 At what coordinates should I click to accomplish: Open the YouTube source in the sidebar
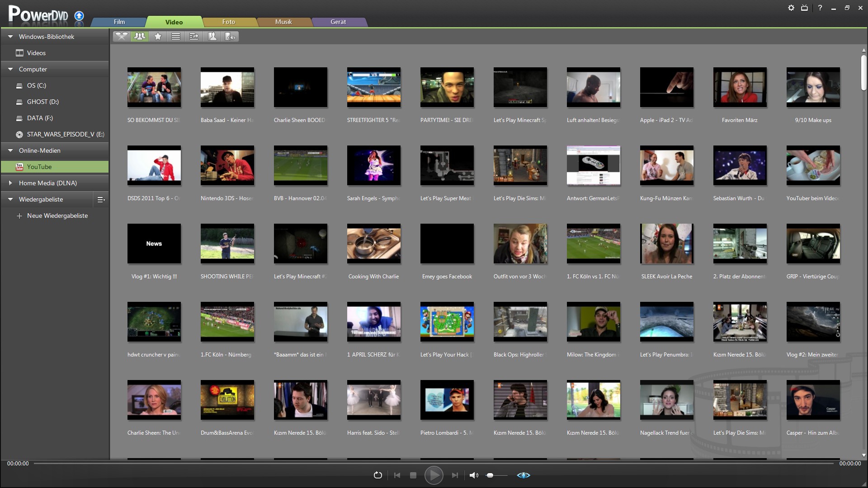40,167
